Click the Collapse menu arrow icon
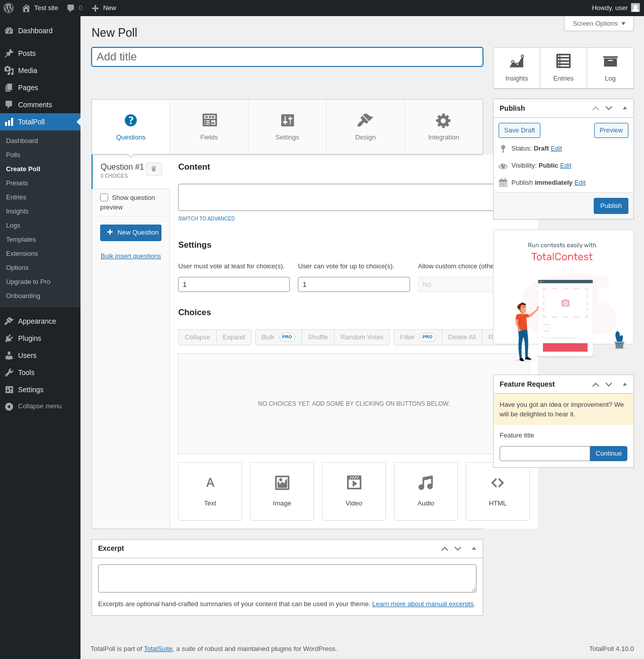 pyautogui.click(x=9, y=406)
